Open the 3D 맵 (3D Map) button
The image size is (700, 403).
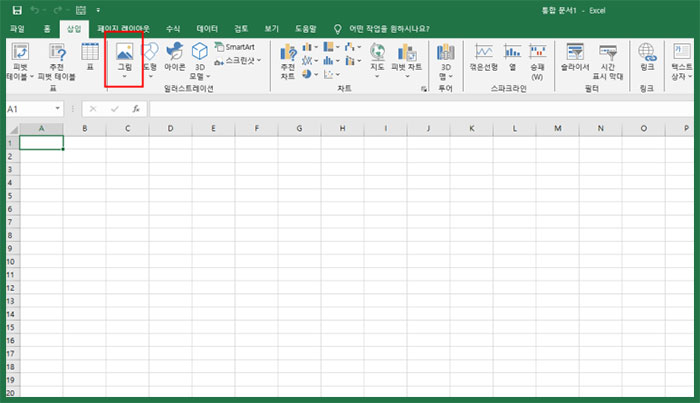point(446,62)
